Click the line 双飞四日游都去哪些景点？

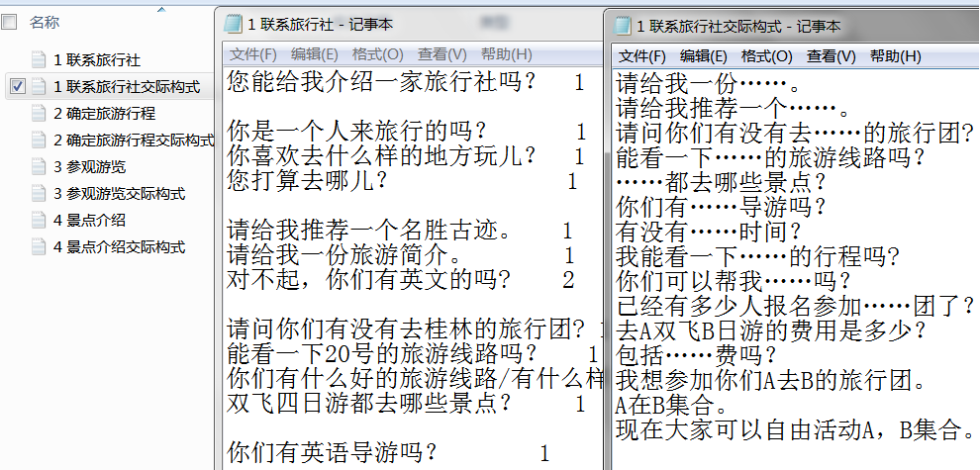(x=369, y=403)
